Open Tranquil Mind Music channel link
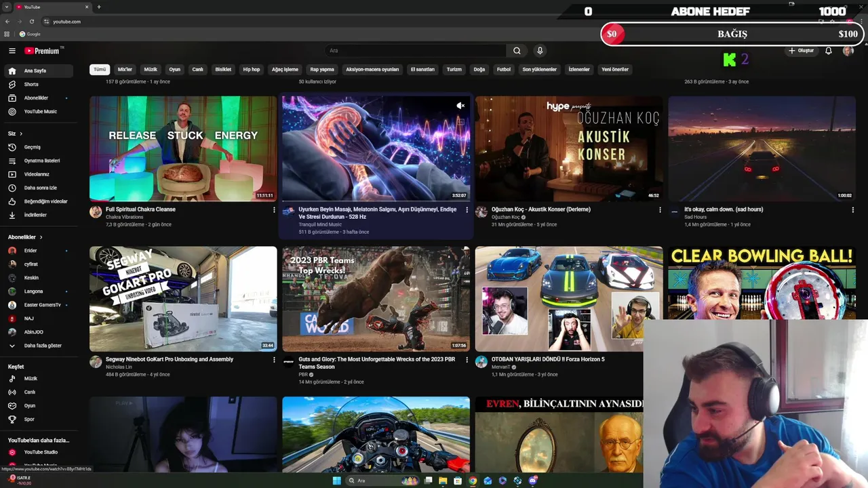The height and width of the screenshot is (488, 868). click(x=320, y=224)
